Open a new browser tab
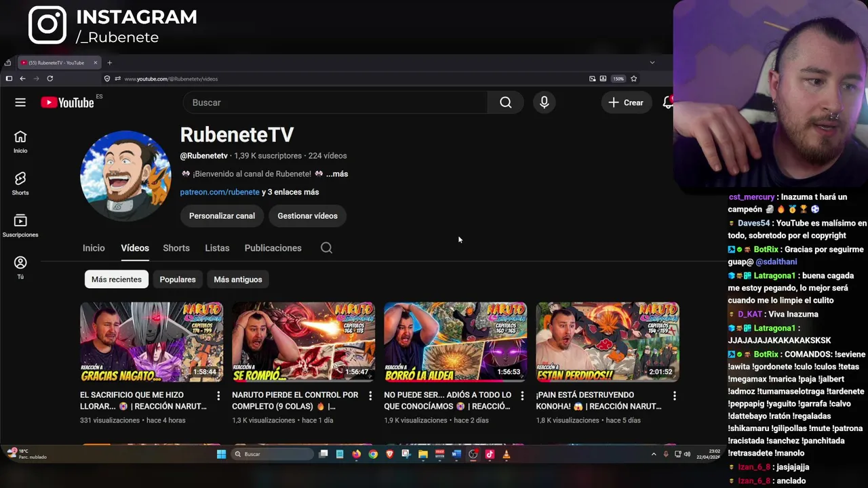 (109, 62)
